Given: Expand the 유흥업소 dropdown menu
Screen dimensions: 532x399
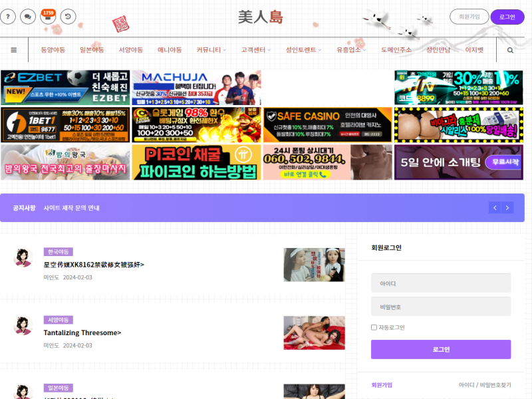Looking at the screenshot, I should point(351,50).
